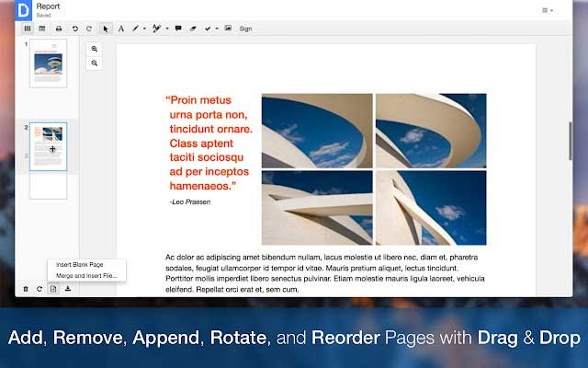The height and width of the screenshot is (368, 588).
Task: Select the pointer selection tool
Action: (105, 29)
